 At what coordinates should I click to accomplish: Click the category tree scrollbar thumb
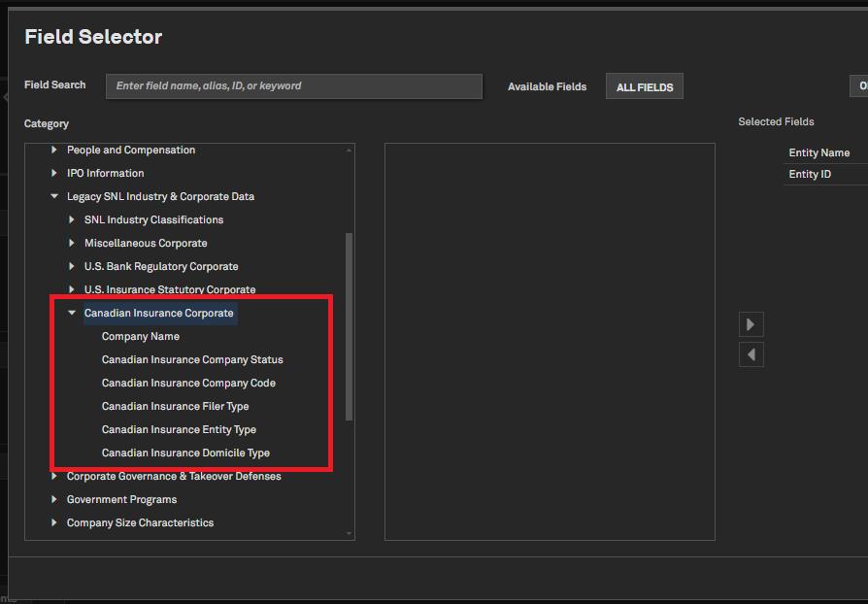pos(349,326)
